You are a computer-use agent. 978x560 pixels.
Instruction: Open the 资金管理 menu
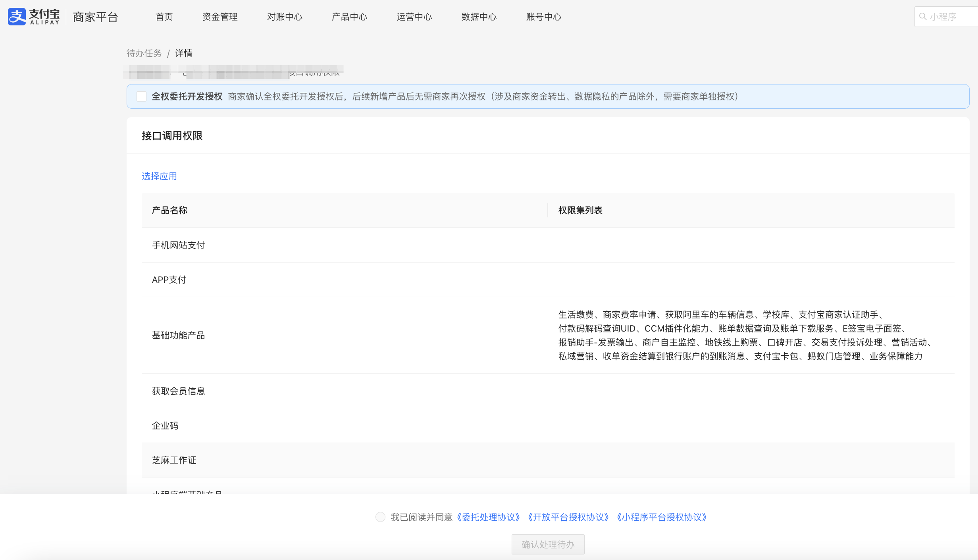(x=220, y=17)
